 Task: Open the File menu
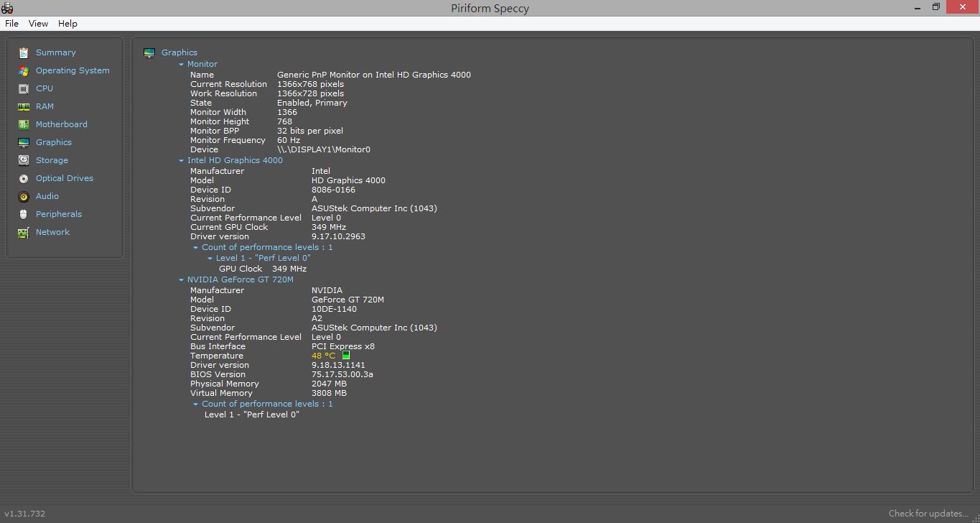11,24
